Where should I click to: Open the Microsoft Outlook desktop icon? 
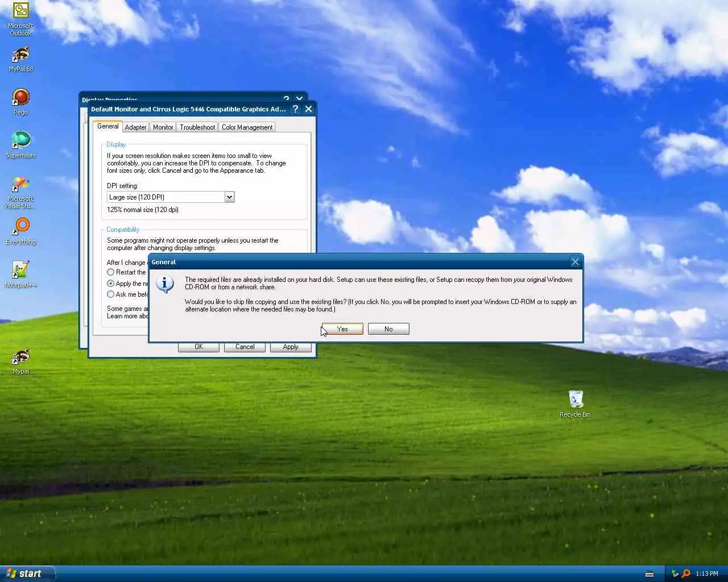pyautogui.click(x=20, y=19)
